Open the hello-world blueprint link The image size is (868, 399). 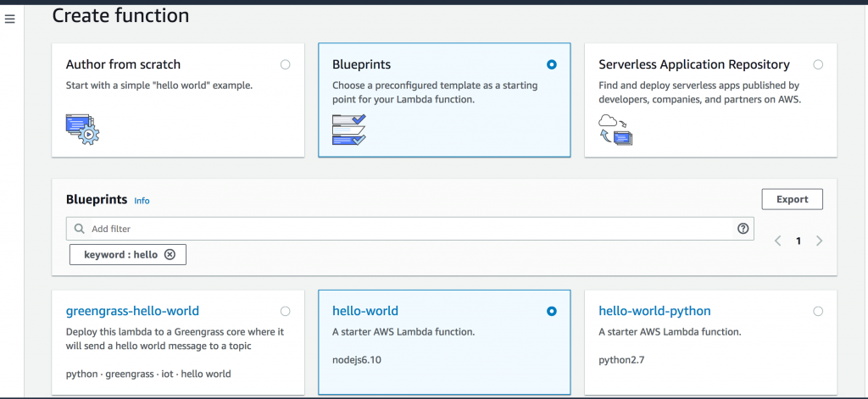[x=365, y=311]
